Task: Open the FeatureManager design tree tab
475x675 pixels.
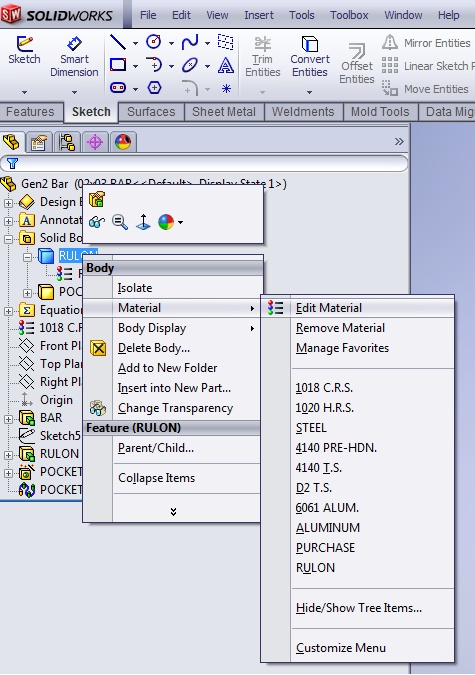Action: 12,142
